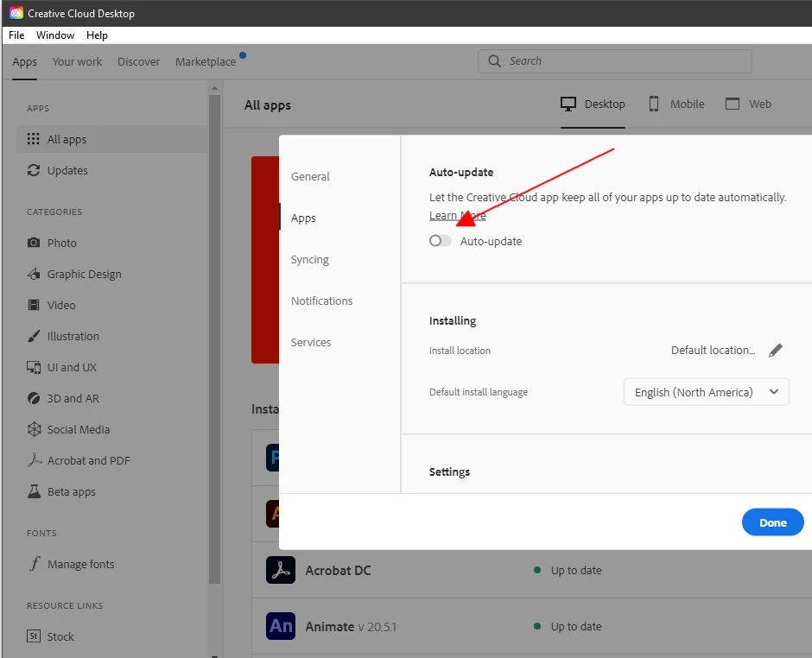Click the search magnifier icon
This screenshot has height=658, width=812.
tap(495, 61)
